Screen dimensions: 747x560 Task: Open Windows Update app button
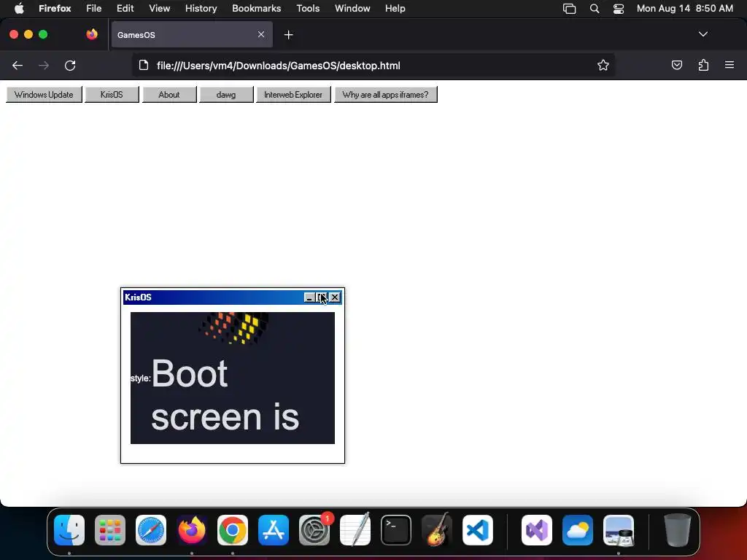[44, 94]
